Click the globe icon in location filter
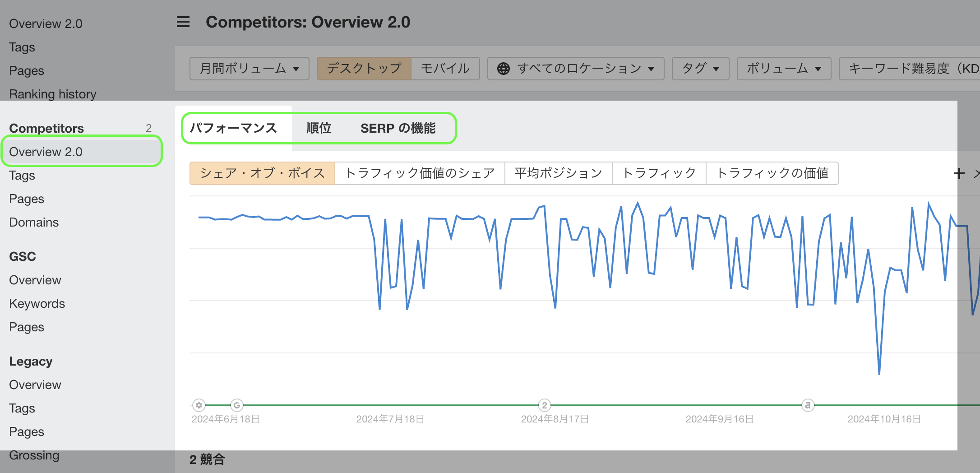Image resolution: width=980 pixels, height=473 pixels. pyautogui.click(x=503, y=69)
